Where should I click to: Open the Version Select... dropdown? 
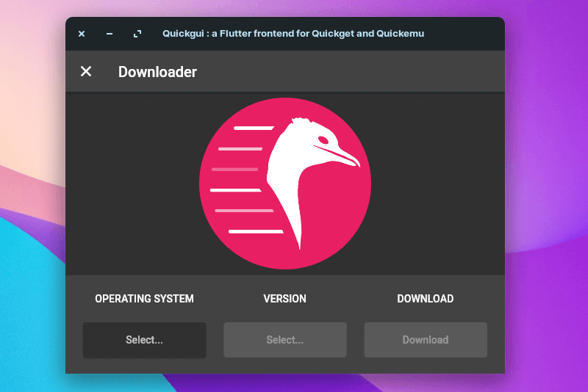coord(284,340)
